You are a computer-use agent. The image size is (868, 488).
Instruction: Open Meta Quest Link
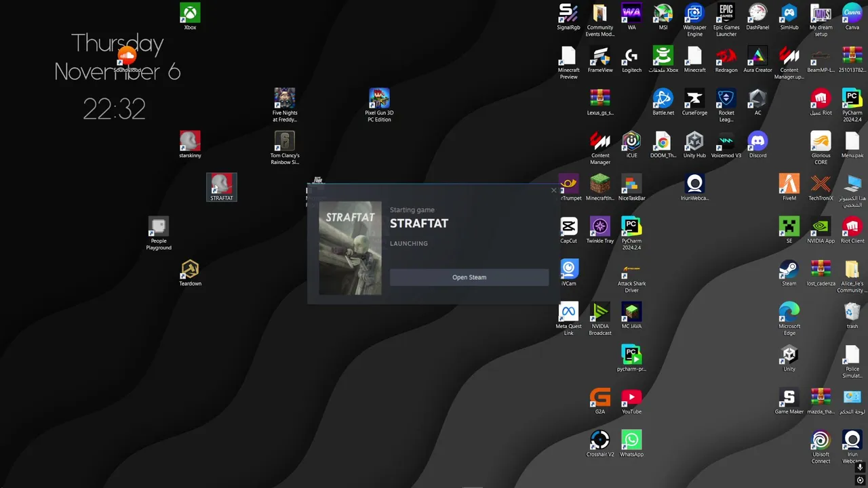(568, 319)
